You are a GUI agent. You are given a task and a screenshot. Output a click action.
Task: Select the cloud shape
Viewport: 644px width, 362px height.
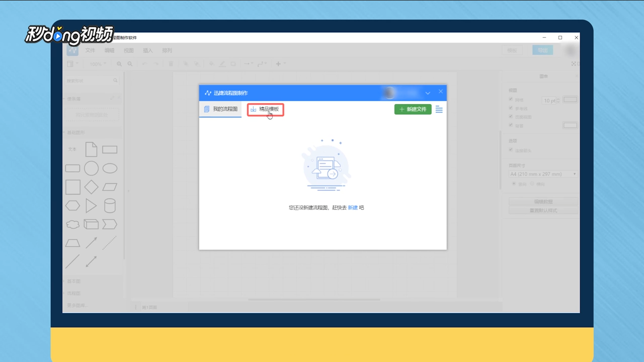click(x=73, y=224)
